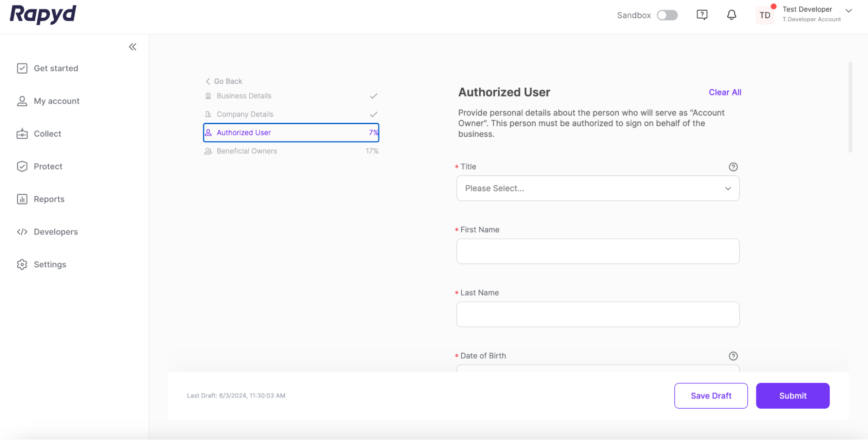Open the Title dropdown
The image size is (868, 440).
click(597, 188)
